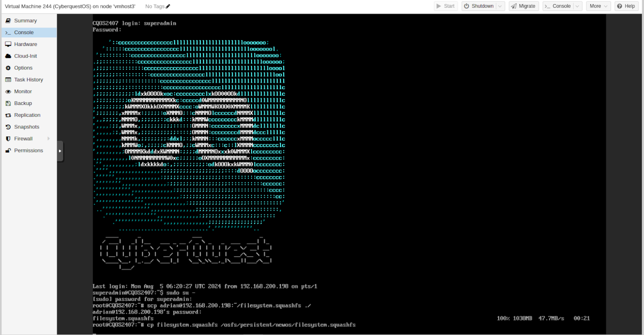
Task: Open the Console dropdown arrow in toolbar
Action: [x=578, y=6]
